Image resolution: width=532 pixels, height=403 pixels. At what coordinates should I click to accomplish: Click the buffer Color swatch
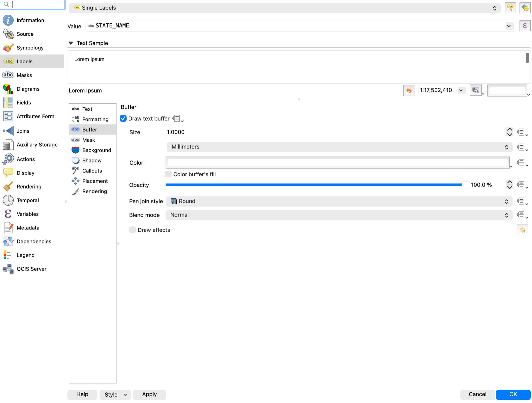pyautogui.click(x=337, y=162)
